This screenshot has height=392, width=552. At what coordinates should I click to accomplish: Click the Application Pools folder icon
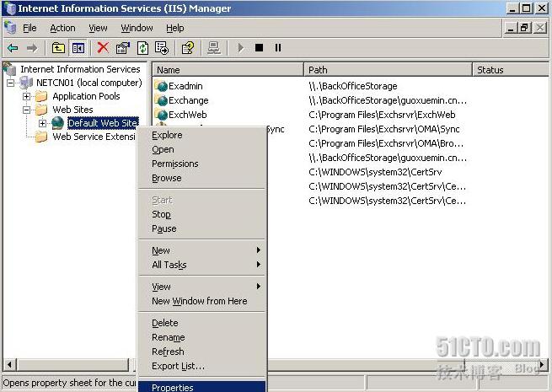click(41, 96)
